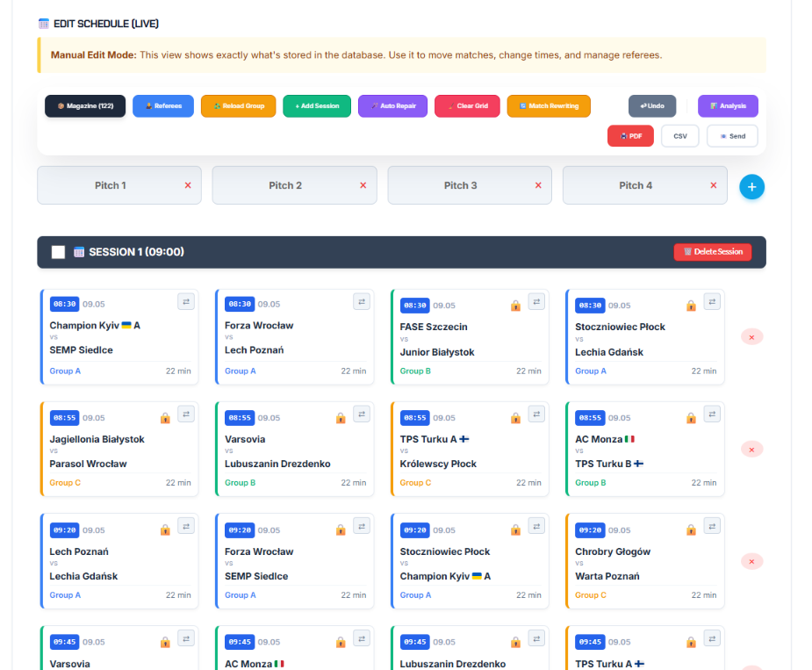Remove Pitch 2 with its red X
This screenshot has width=812, height=670.
coord(363,185)
